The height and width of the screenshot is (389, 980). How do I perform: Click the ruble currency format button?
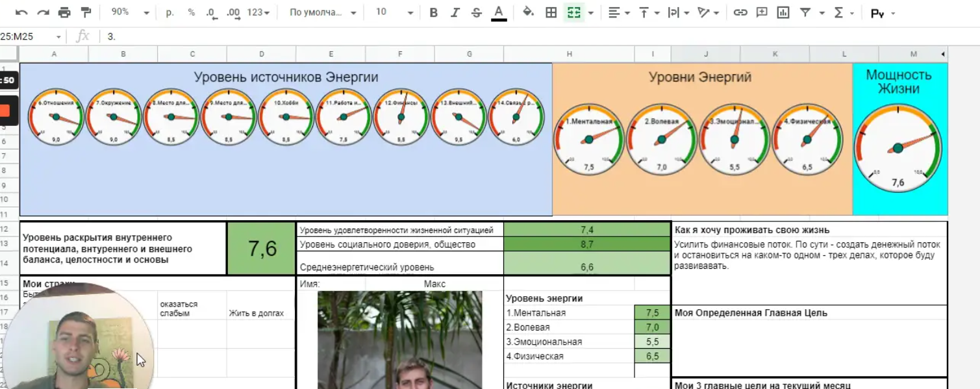tap(170, 12)
